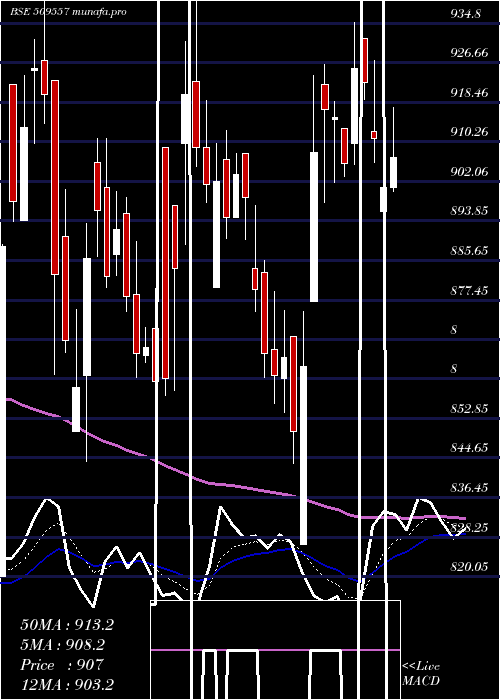Select the 828.25 price axis label
Screen dimensions: 500x700
tap(469, 528)
